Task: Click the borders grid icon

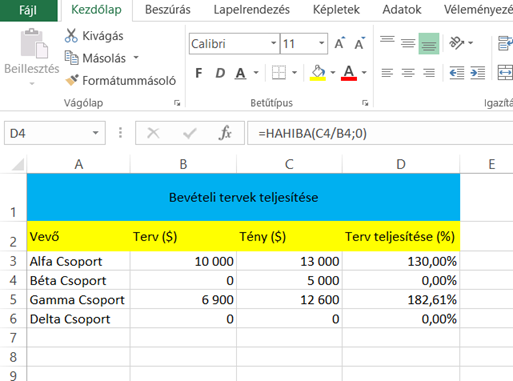Action: 279,72
